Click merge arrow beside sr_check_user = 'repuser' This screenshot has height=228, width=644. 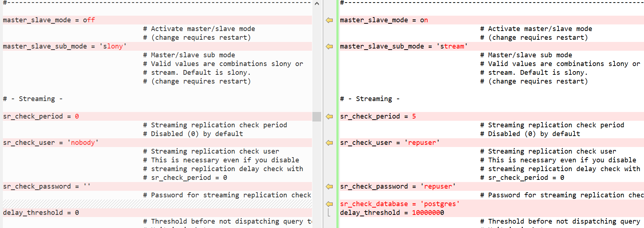tap(329, 143)
